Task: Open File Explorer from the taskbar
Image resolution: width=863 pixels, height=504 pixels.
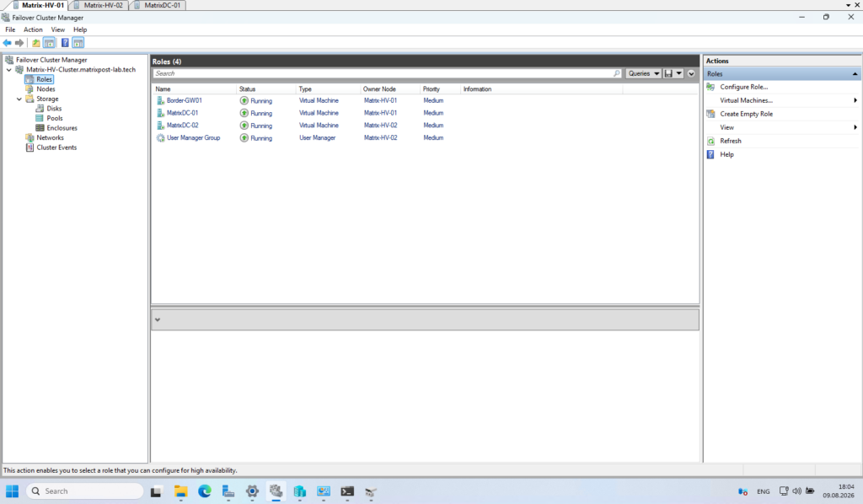Action: click(x=180, y=491)
